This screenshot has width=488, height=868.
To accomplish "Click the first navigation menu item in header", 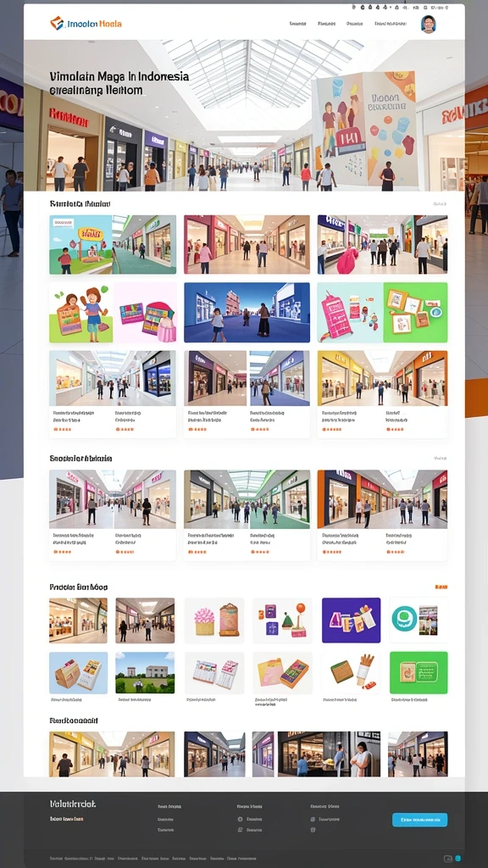I will click(297, 24).
